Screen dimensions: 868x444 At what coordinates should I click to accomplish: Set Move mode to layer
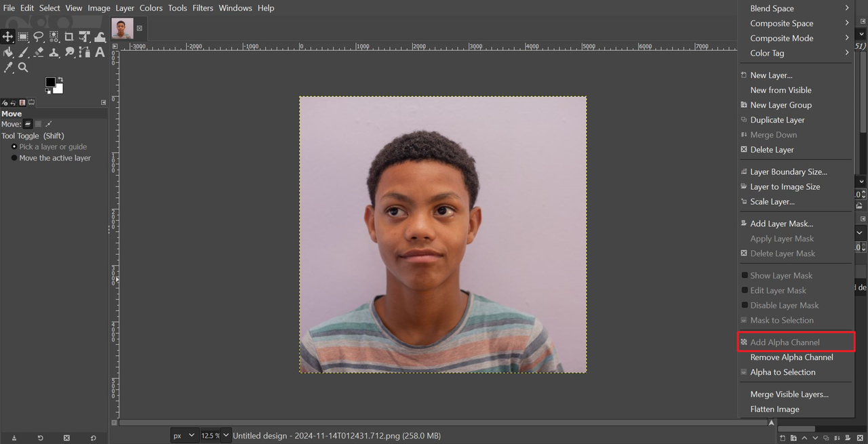28,124
